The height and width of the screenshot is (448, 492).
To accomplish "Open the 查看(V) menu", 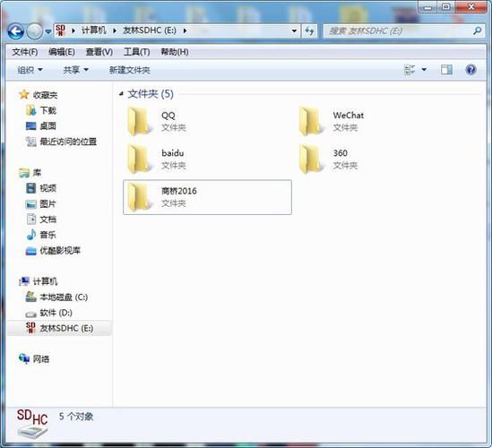I will coord(99,52).
